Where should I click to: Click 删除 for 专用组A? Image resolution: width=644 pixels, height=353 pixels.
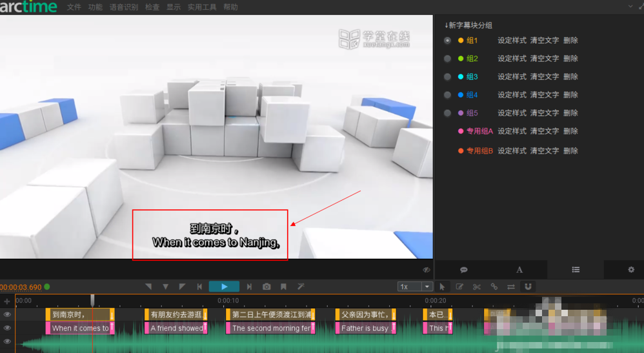pyautogui.click(x=570, y=131)
